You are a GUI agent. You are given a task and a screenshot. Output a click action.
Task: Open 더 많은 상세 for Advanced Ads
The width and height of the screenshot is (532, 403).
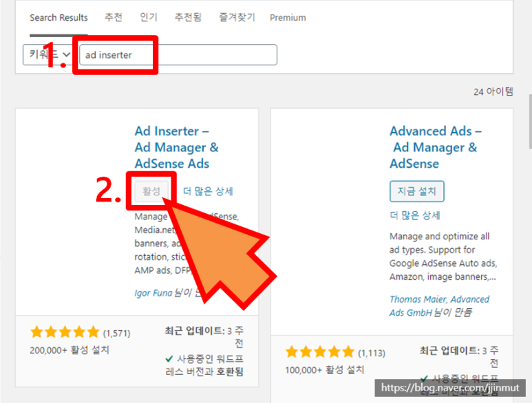pos(414,215)
